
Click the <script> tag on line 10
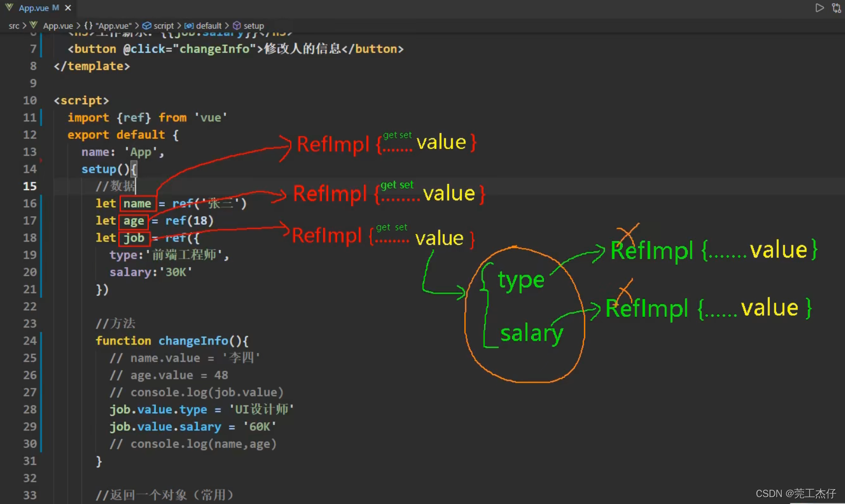click(x=81, y=100)
